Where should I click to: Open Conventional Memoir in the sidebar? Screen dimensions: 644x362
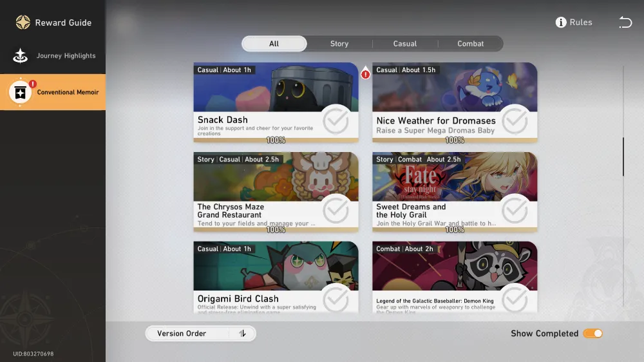coord(53,92)
